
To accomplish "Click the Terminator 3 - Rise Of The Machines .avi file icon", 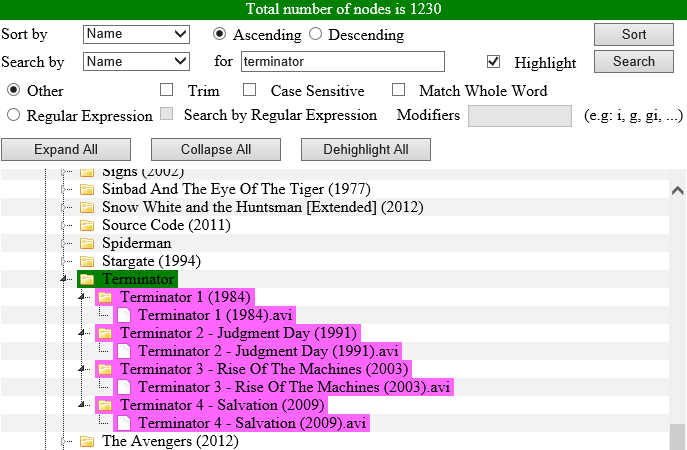I will tap(124, 387).
